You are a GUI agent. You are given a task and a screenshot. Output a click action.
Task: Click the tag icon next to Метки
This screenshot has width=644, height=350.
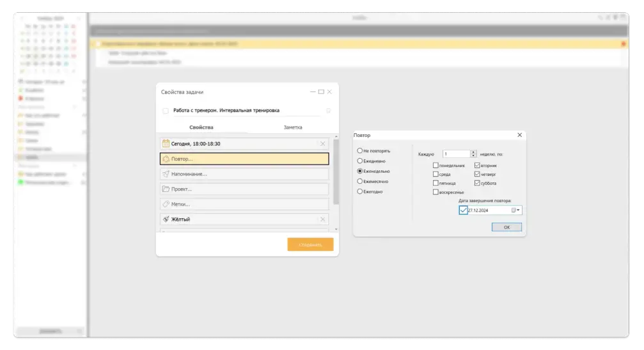point(166,204)
